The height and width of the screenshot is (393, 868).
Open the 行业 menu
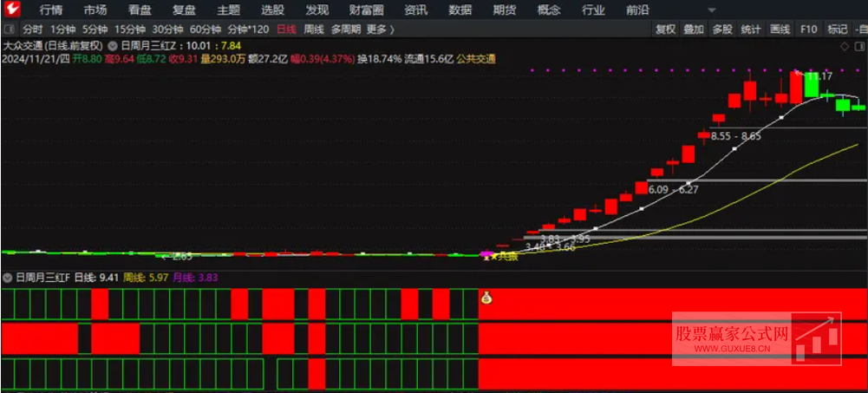tap(593, 10)
